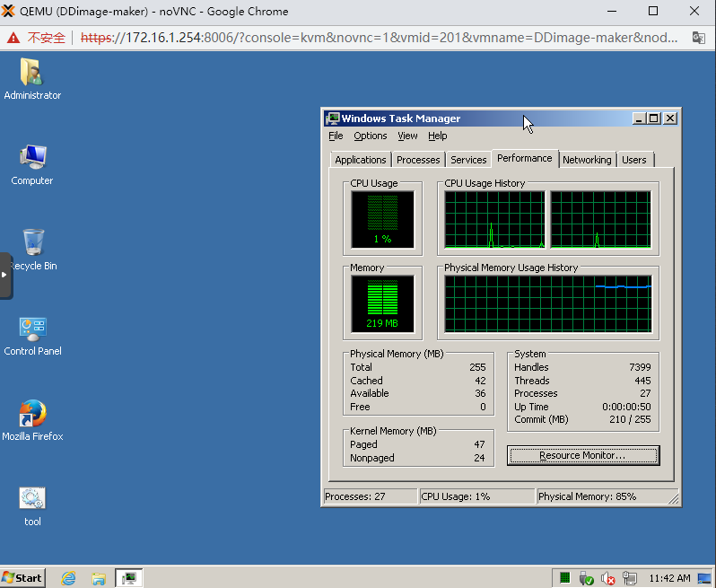Click the show desktop button in the taskbar
This screenshot has width=716, height=588.
coord(704,578)
